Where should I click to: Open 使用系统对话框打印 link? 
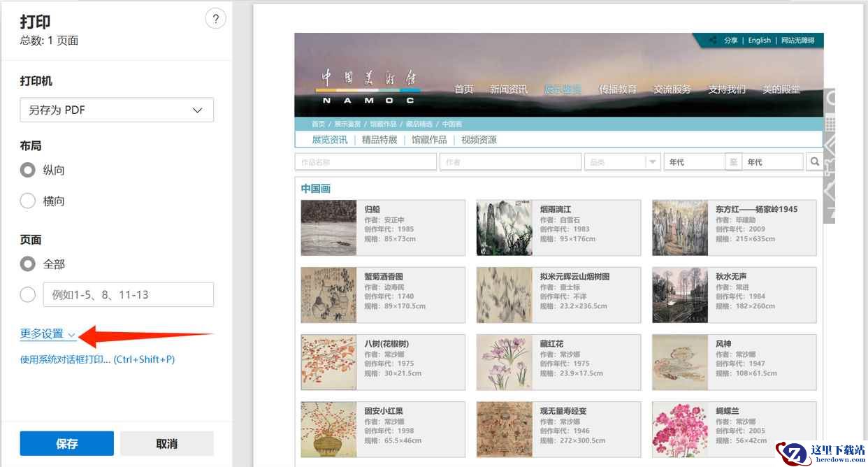(98, 359)
